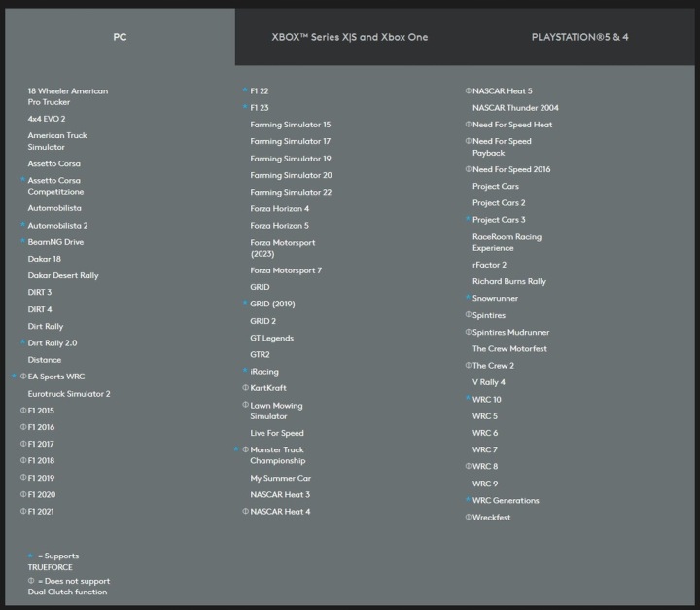Click the TRUEFORCE star beside Assetto Corsa Competizione

point(22,180)
